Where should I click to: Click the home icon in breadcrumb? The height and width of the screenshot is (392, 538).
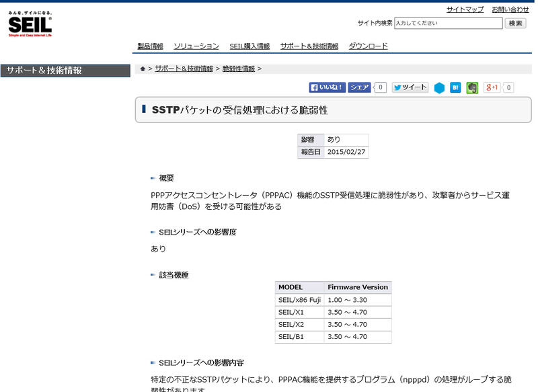tap(143, 69)
